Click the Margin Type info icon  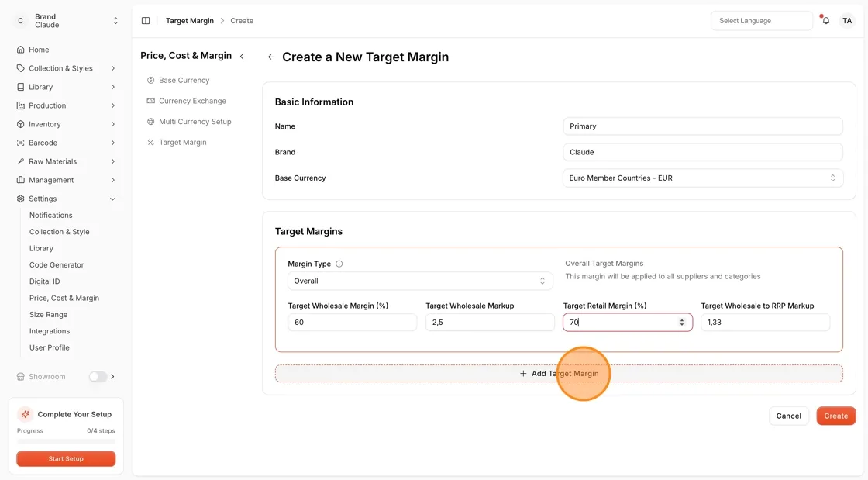[x=339, y=264]
